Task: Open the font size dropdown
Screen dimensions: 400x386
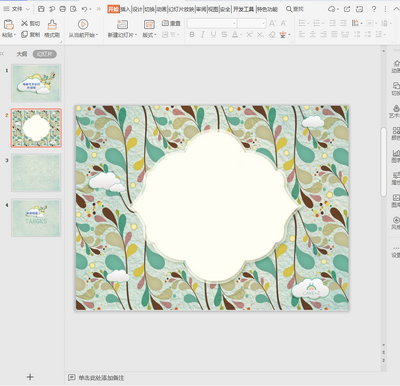Action: click(263, 23)
